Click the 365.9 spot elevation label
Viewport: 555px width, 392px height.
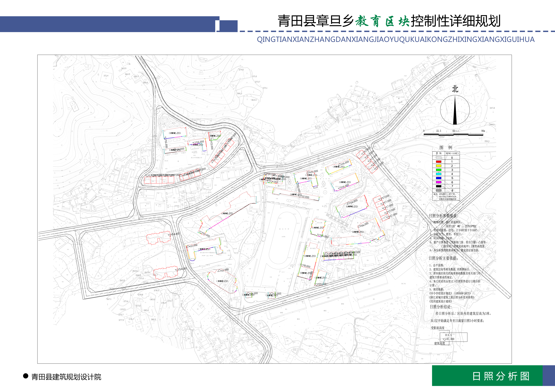(124, 68)
